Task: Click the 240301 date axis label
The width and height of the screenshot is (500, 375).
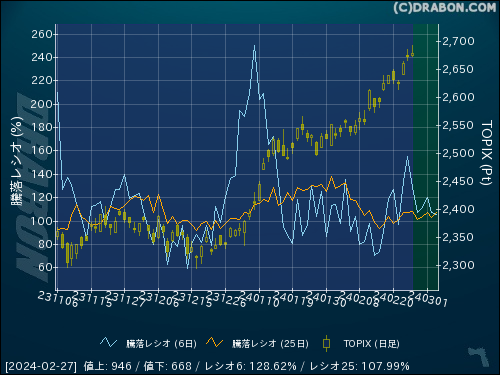Action: [x=428, y=299]
